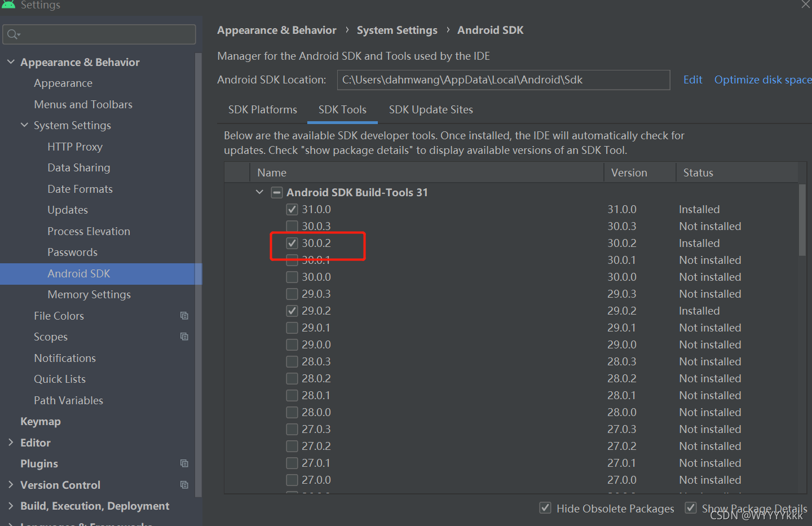Click the icon next to Version Control
The image size is (812, 526).
[x=184, y=484]
